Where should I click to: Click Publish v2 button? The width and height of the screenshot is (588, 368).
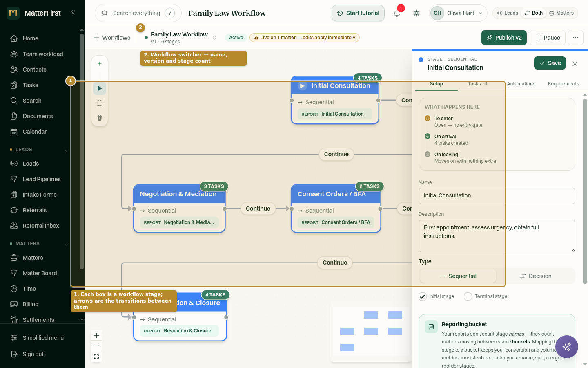504,38
